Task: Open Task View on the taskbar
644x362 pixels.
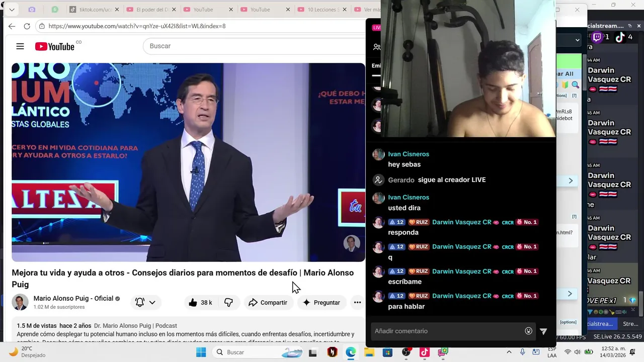Action: tap(312, 352)
